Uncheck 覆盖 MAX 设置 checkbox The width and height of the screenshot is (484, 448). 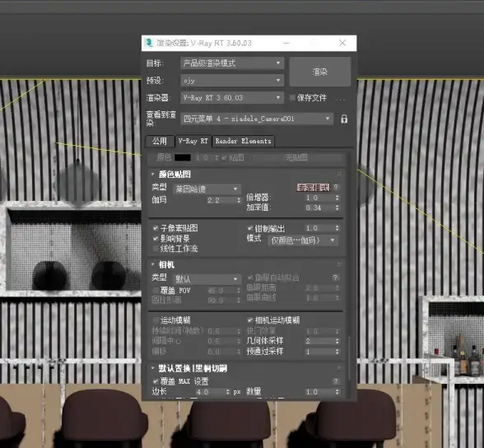tap(156, 381)
